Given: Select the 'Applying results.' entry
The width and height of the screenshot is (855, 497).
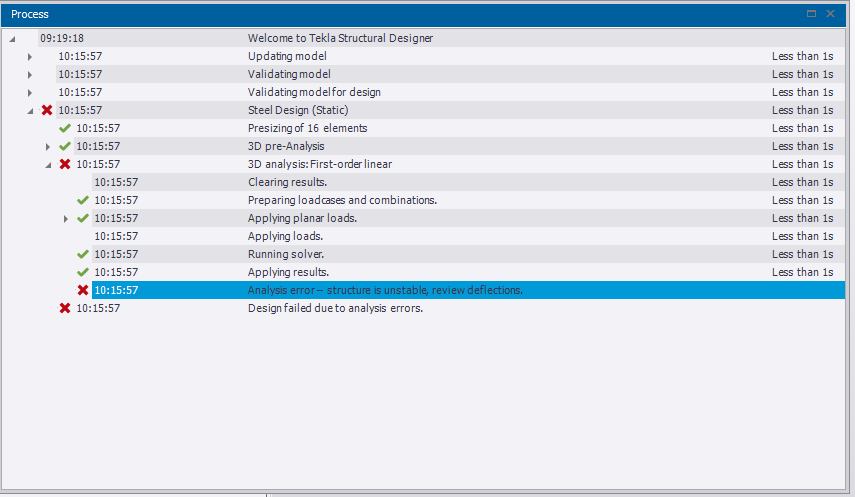Looking at the screenshot, I should pos(288,272).
